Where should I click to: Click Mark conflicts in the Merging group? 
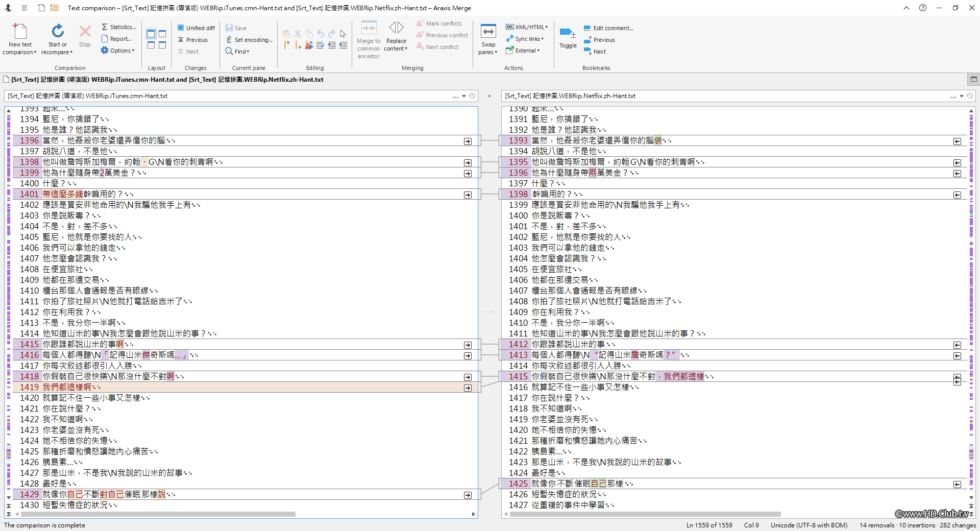440,23
